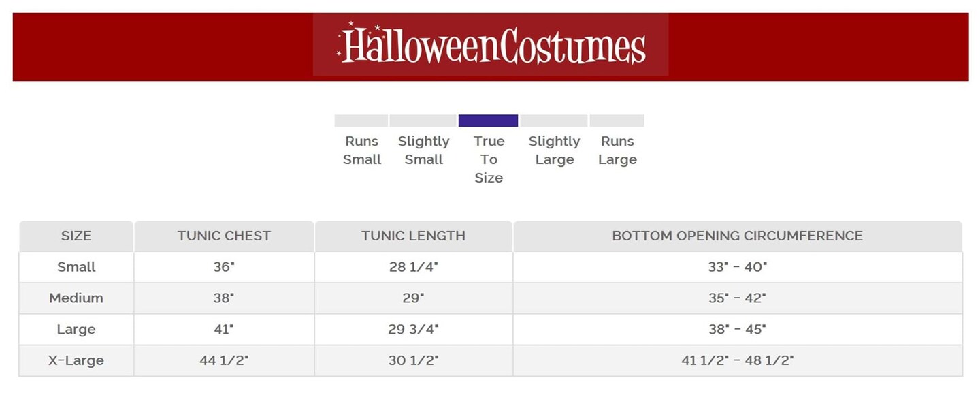
Task: Click the Runs Small label text
Action: (361, 151)
